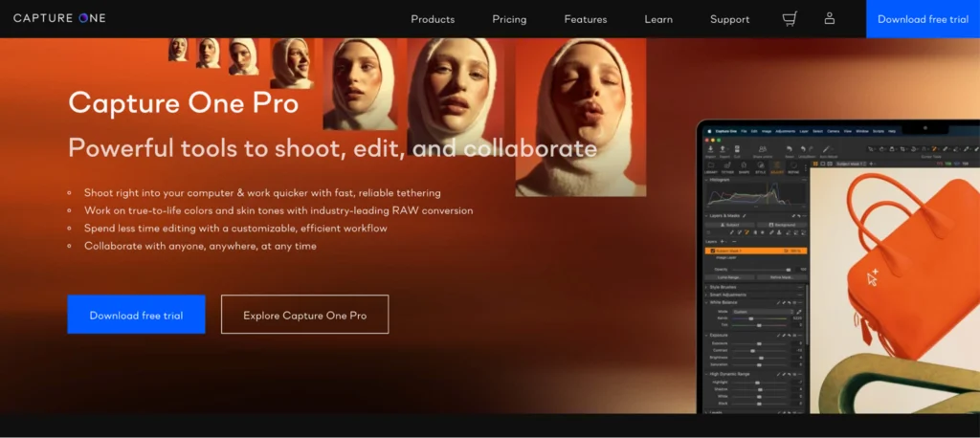Click the Shadow slider handle

point(760,389)
